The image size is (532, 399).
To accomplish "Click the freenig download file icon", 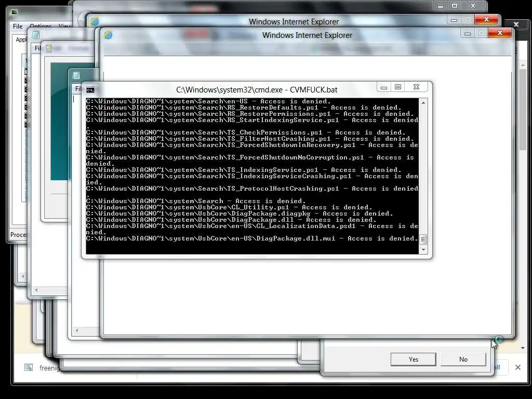I will point(29,367).
